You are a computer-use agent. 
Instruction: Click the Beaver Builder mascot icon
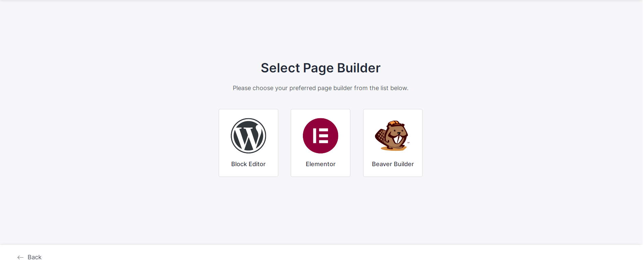click(x=392, y=136)
